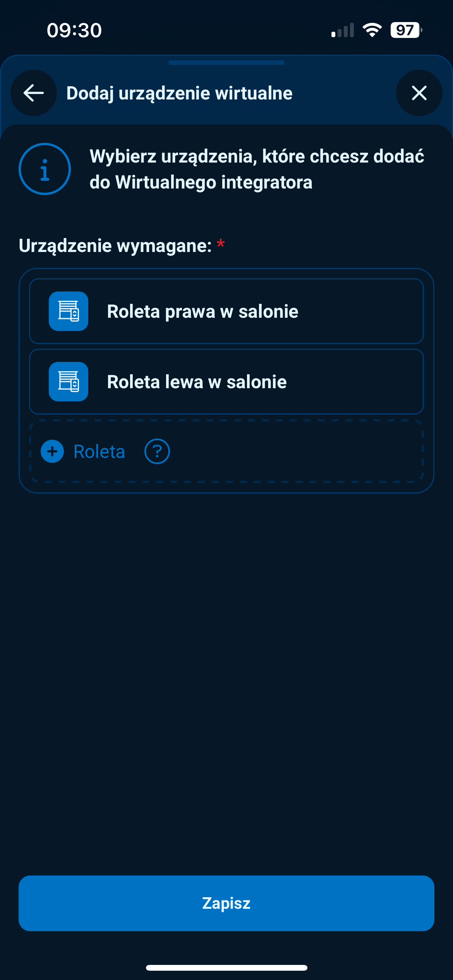Tap the Wybierz urządzenia instruction text
Image resolution: width=453 pixels, height=980 pixels.
(257, 169)
